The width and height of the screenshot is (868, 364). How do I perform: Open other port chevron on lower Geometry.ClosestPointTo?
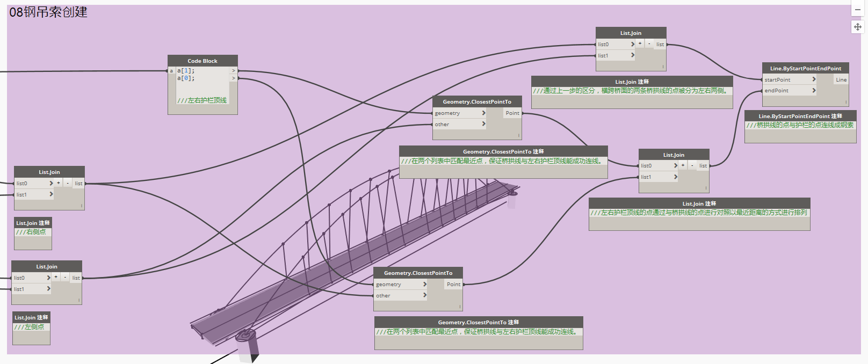click(x=424, y=295)
